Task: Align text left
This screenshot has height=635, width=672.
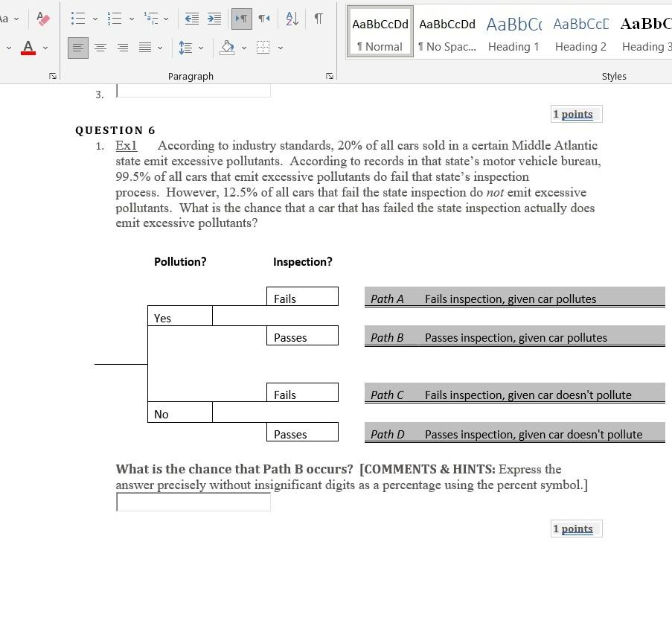Action: click(x=78, y=48)
